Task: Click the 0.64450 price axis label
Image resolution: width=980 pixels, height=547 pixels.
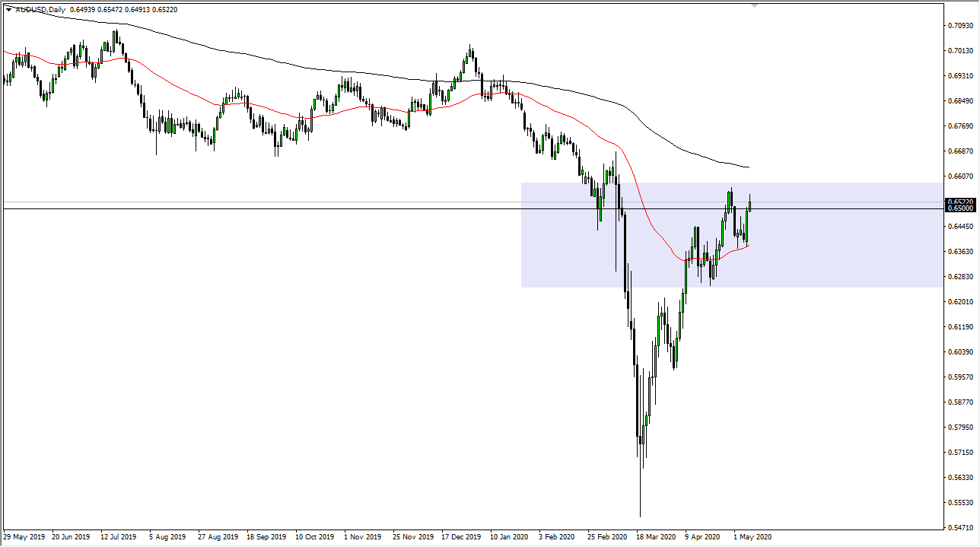Action: 959,227
